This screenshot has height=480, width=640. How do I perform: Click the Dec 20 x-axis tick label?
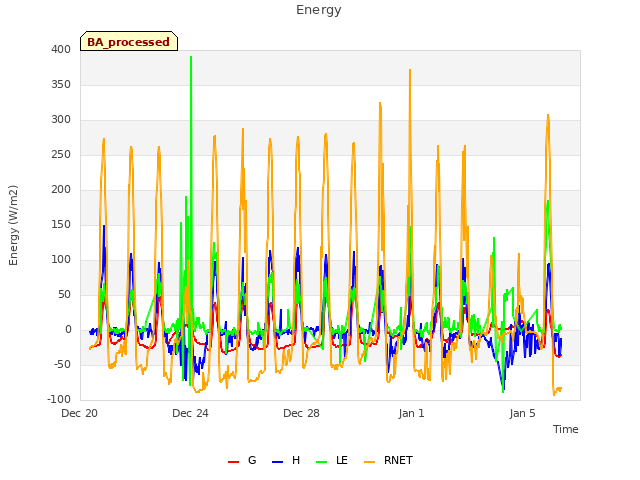80,413
